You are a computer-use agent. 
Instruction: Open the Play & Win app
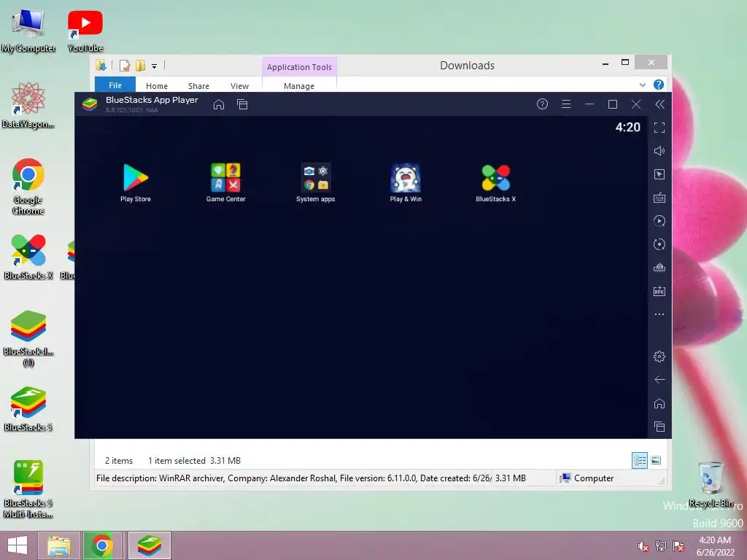[x=406, y=182]
